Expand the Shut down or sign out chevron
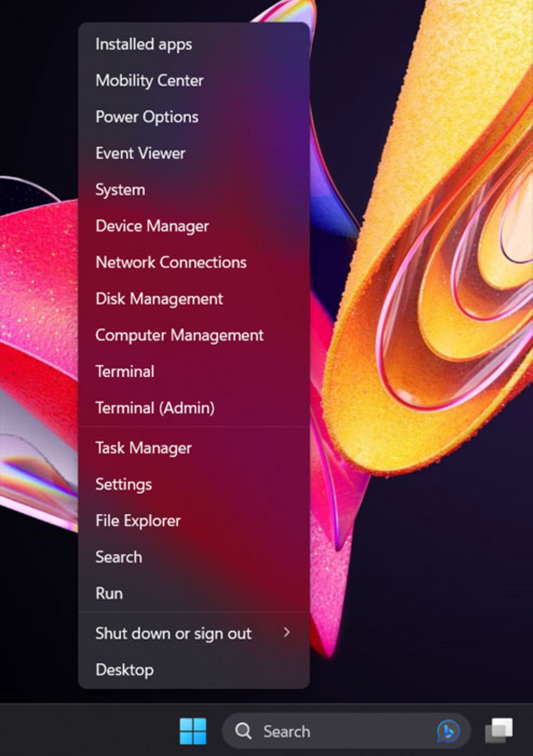The image size is (533, 756). pos(286,632)
